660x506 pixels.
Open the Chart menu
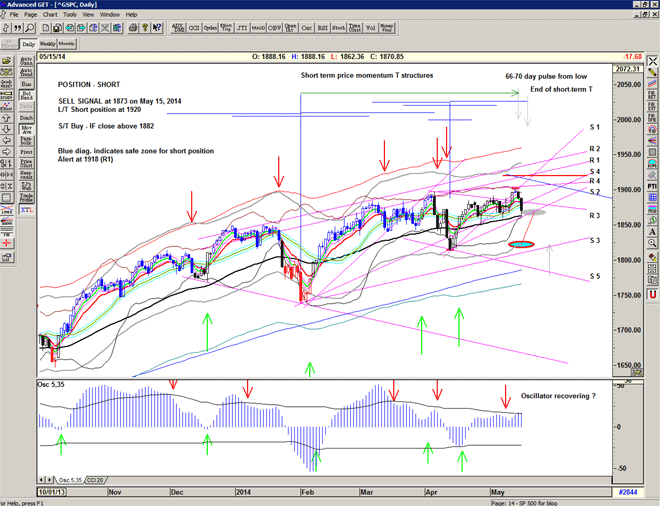(50, 15)
